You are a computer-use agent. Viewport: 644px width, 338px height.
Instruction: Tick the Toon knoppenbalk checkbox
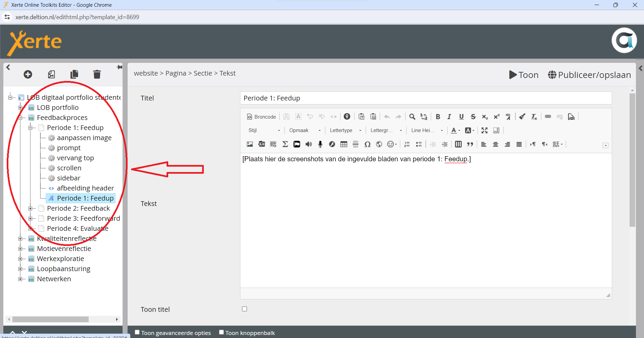[222, 332]
